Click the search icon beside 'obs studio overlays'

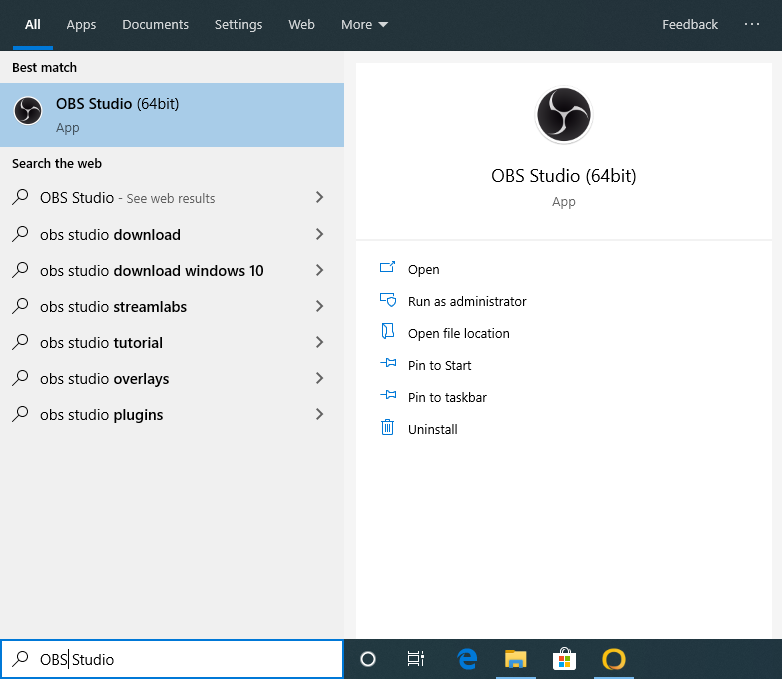tap(20, 378)
